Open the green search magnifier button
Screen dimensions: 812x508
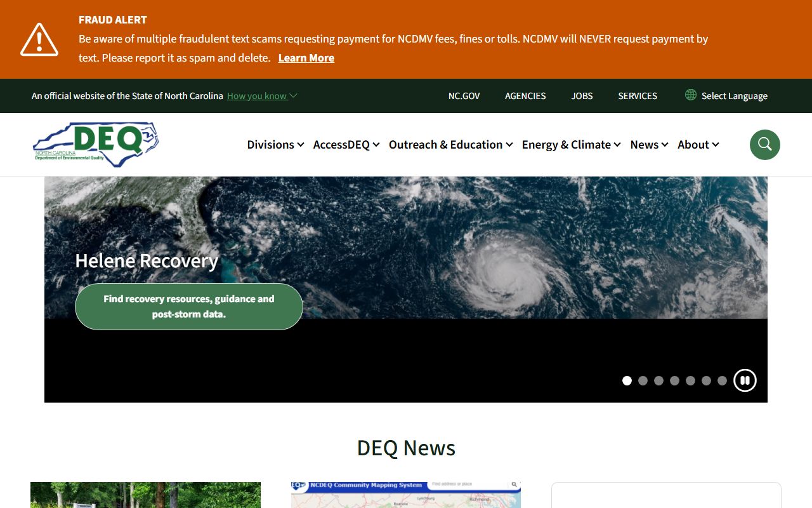pos(764,145)
